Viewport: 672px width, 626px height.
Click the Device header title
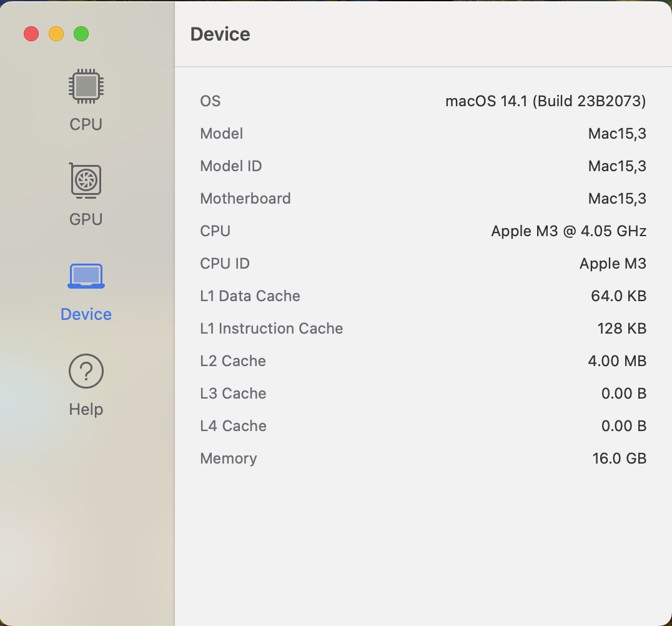[x=220, y=34]
